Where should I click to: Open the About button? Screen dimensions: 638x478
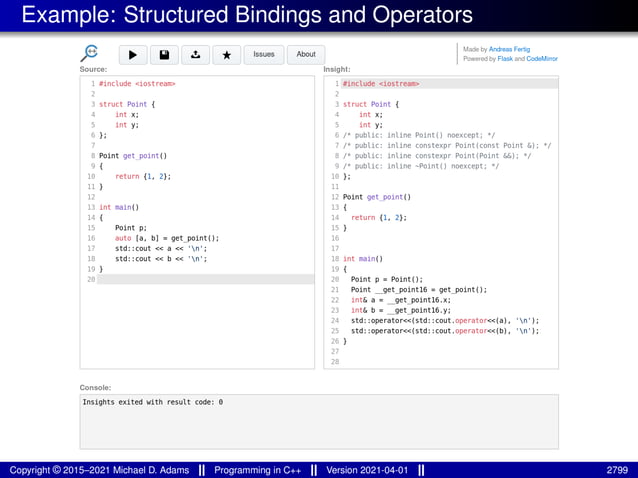coord(306,55)
